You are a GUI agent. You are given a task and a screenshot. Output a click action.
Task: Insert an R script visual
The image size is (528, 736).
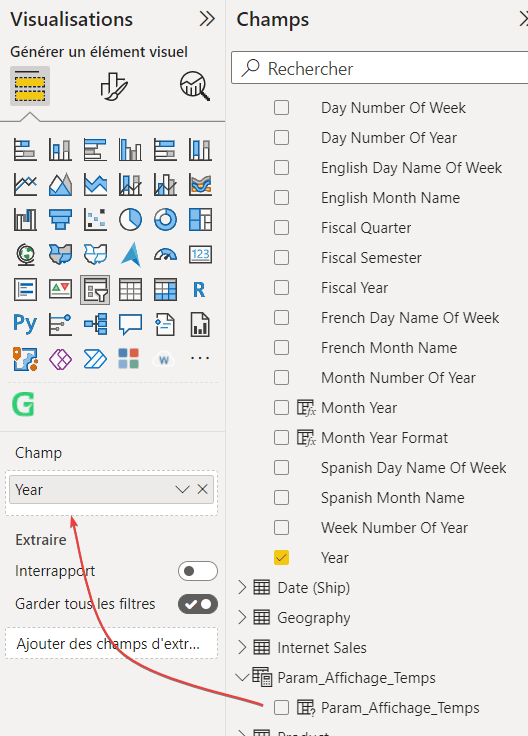click(x=199, y=290)
